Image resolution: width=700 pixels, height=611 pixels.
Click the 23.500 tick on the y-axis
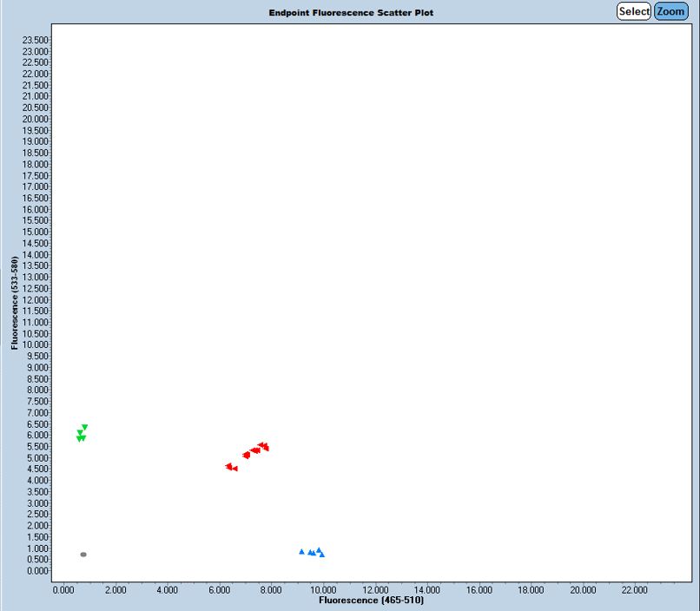[36, 40]
